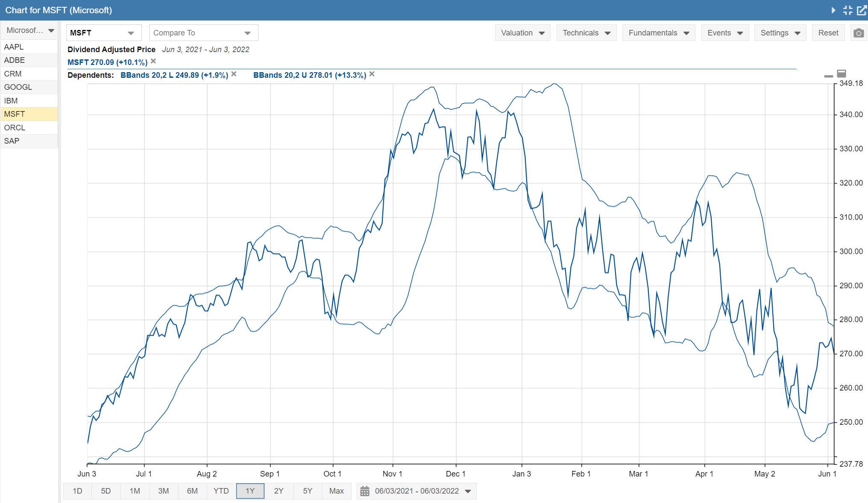The image size is (868, 503).
Task: Select ADBE in the ticker list
Action: [29, 60]
